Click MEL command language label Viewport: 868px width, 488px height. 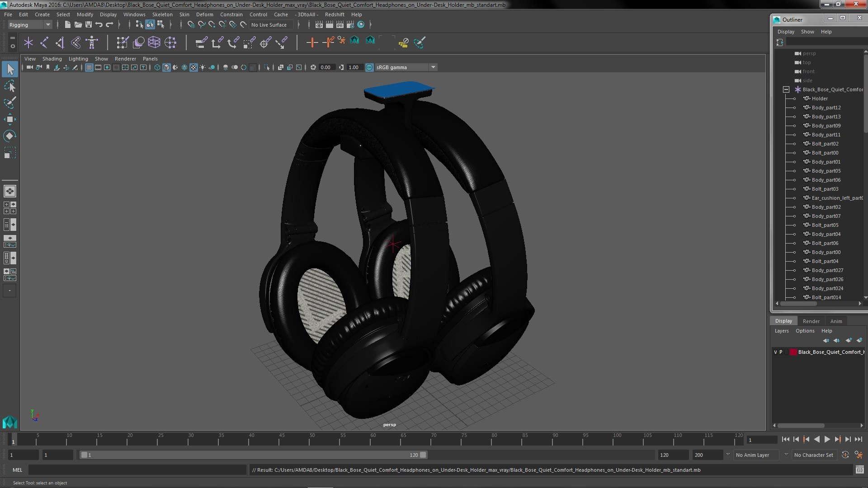tap(17, 470)
